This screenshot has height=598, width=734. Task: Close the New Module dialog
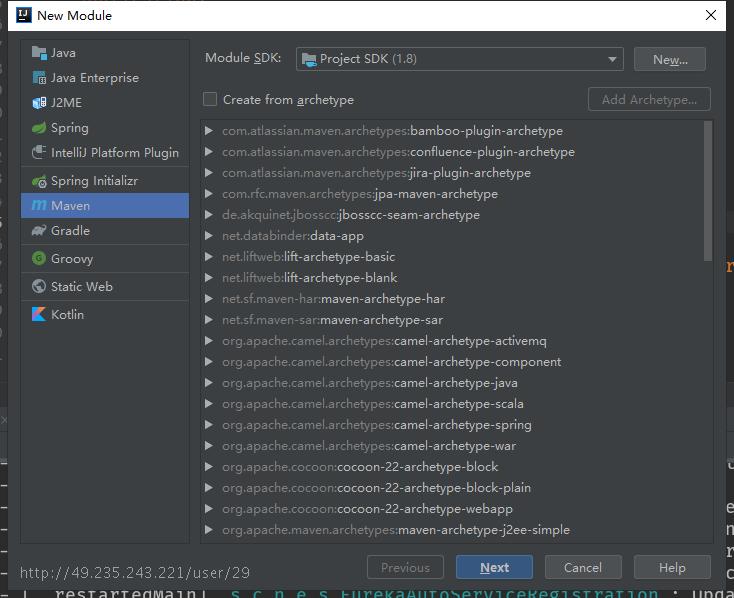pos(711,15)
